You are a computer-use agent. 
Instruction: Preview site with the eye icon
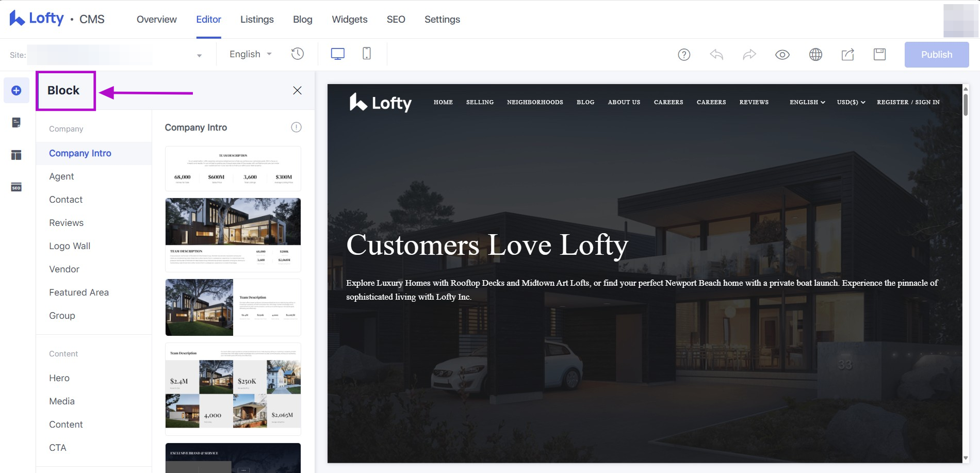(782, 55)
